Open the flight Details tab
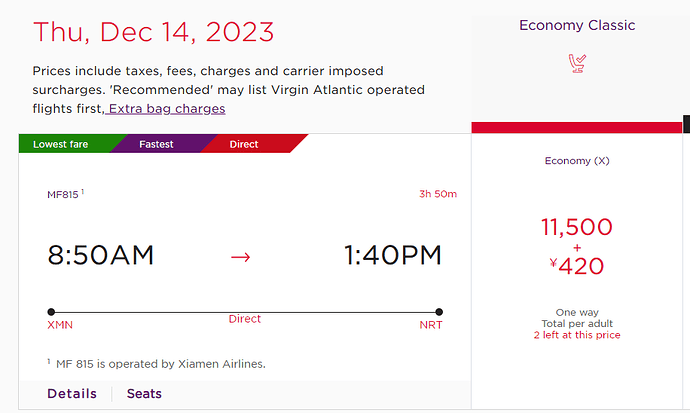The height and width of the screenshot is (413, 690). [x=72, y=393]
